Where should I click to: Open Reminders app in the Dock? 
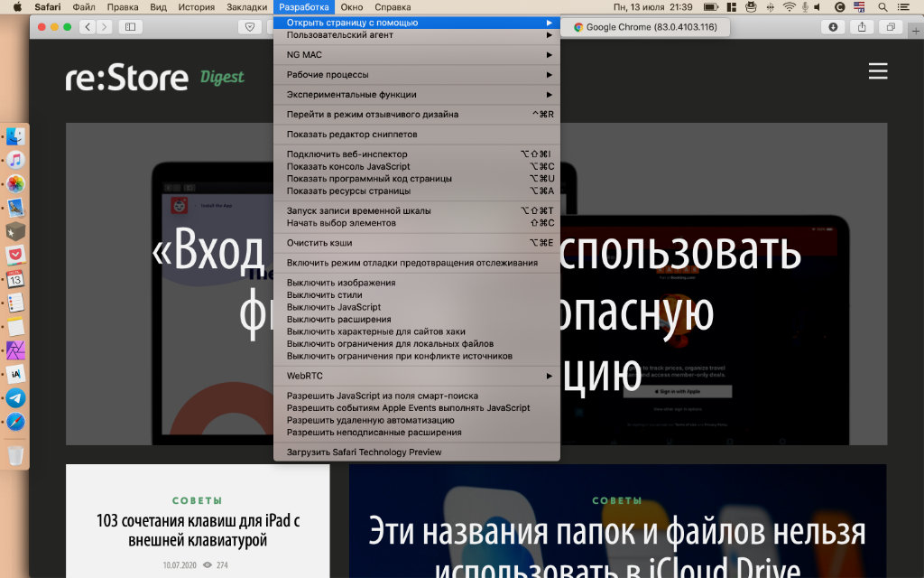click(x=16, y=303)
